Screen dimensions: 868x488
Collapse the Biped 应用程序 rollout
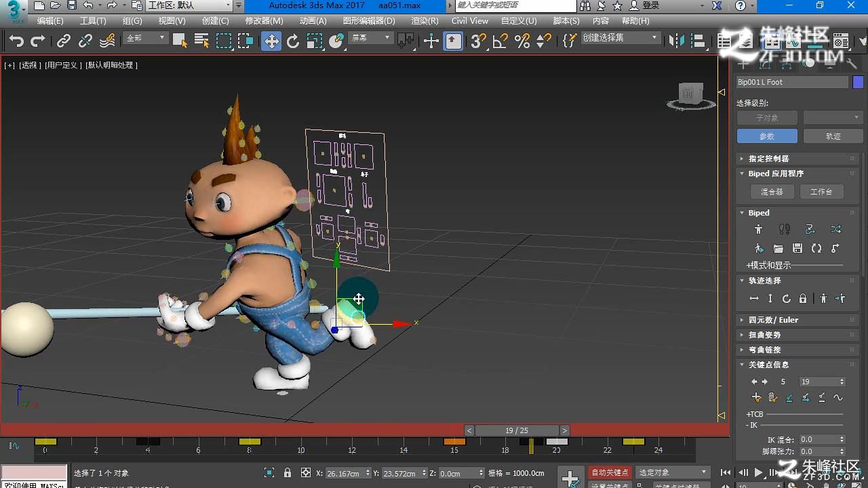pyautogui.click(x=797, y=174)
